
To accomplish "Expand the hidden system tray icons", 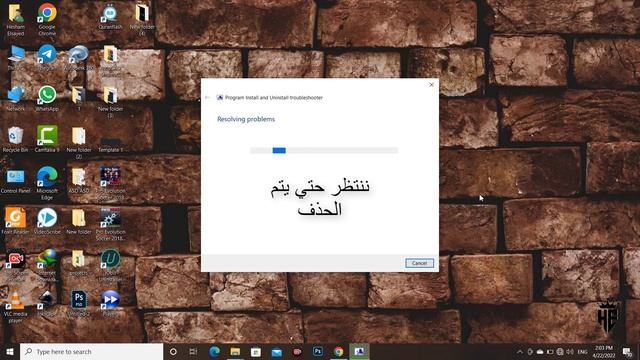I will (520, 352).
